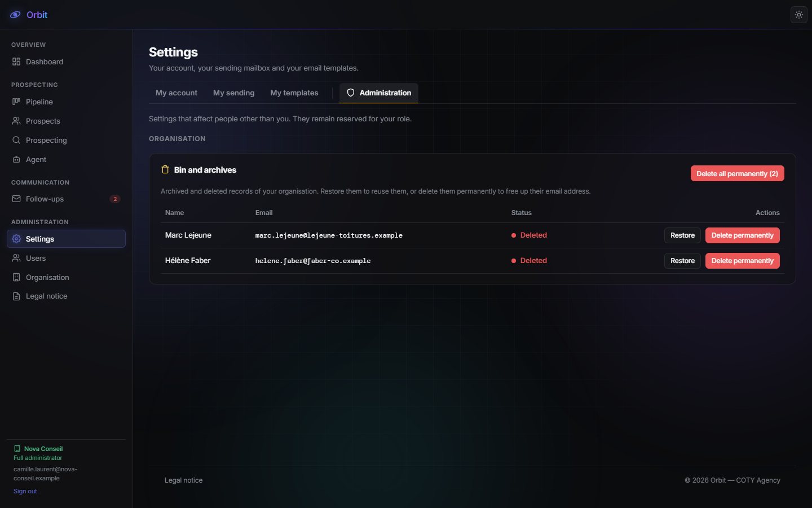Open Follow-ups in the sidebar

pos(66,199)
